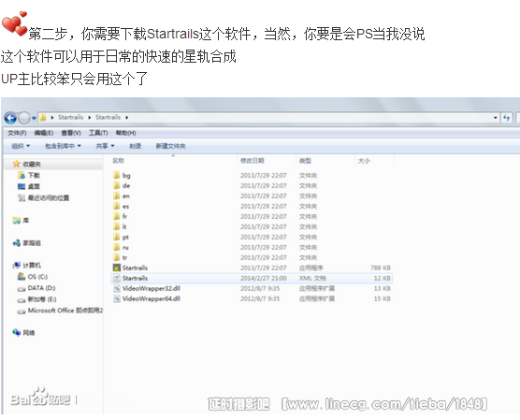Select 家庭组 in the navigation pane
Viewport: 520px width, 420px height.
point(32,243)
